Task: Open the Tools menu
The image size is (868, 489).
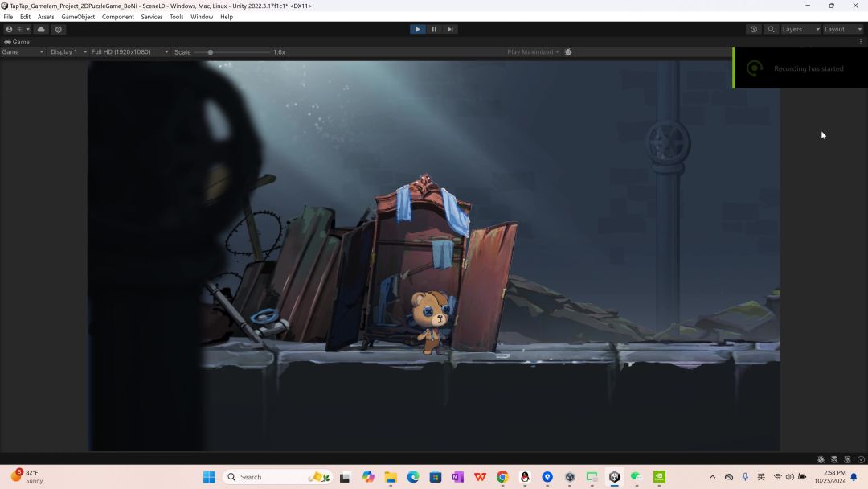Action: pyautogui.click(x=177, y=17)
